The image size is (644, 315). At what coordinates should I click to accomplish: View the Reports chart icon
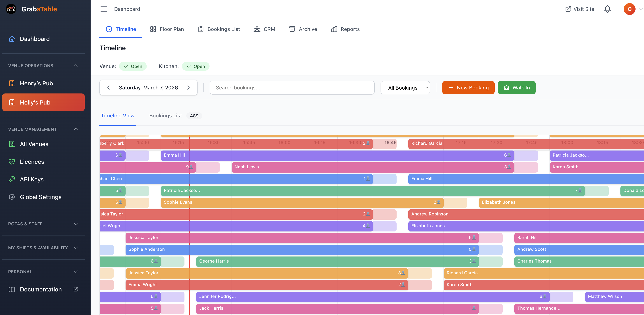(x=334, y=29)
